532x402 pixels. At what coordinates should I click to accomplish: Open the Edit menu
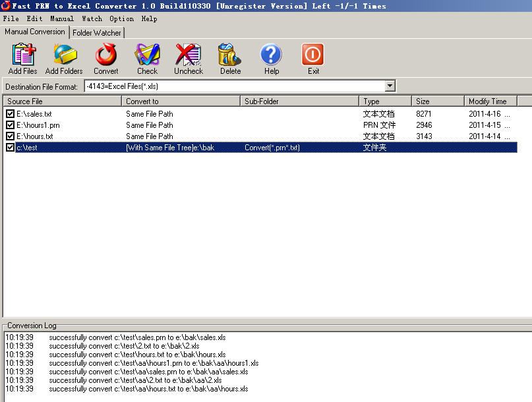point(34,18)
